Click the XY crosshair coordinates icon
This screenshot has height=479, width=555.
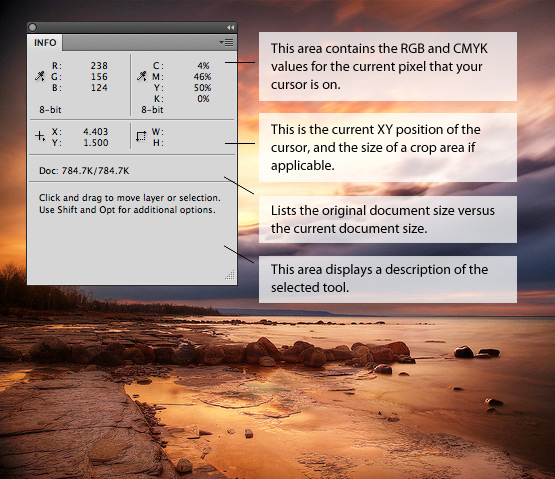coord(40,136)
